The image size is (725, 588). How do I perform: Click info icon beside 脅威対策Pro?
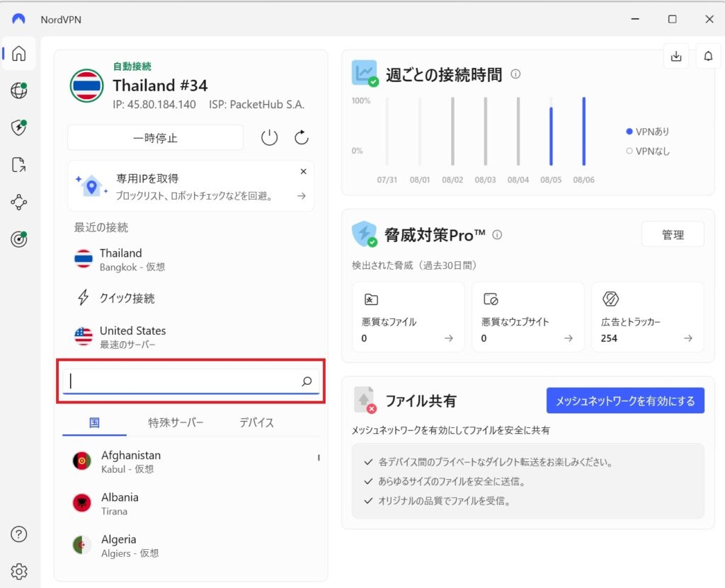497,235
